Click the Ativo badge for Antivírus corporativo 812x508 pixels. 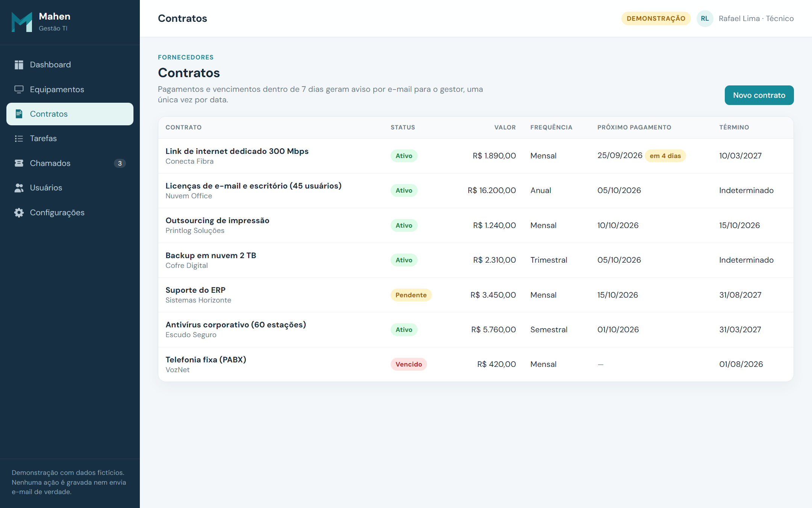[x=404, y=330]
